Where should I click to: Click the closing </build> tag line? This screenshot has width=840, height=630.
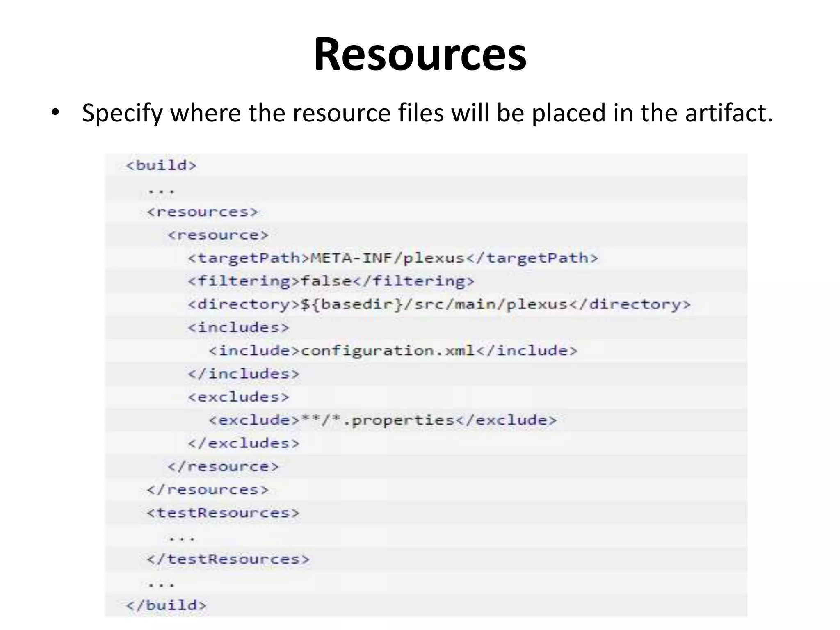click(x=167, y=606)
